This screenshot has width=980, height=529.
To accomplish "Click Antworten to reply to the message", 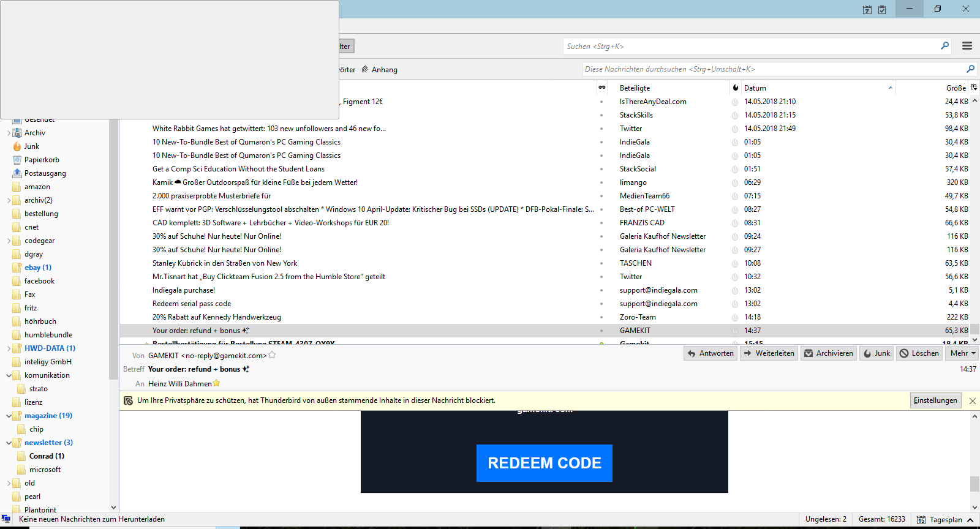I will point(710,353).
